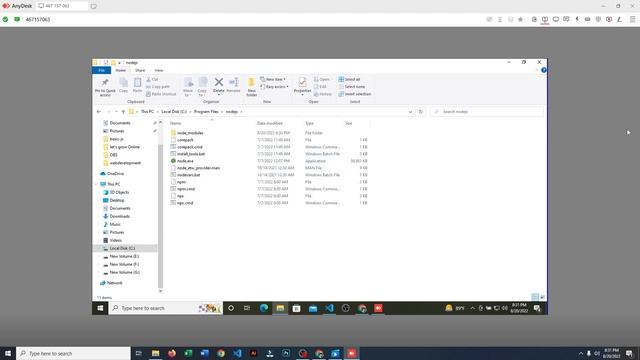Switch to the View ribbon tab
This screenshot has height=360, width=640.
158,70
